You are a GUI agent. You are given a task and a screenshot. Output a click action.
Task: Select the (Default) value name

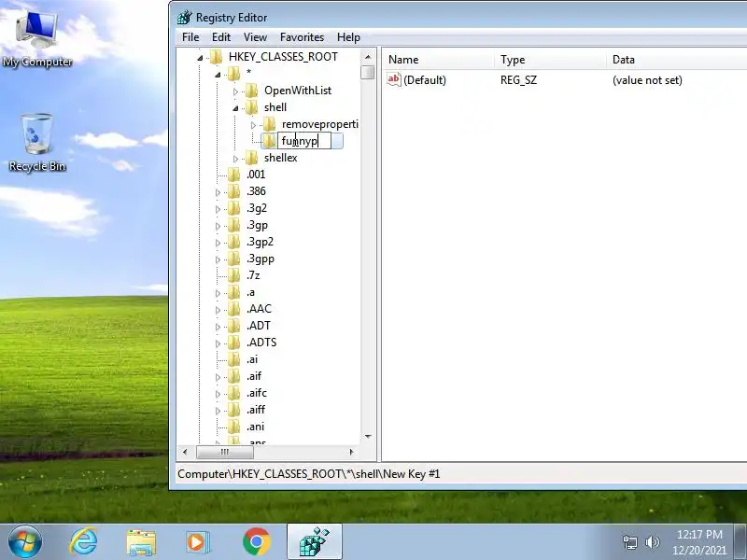point(425,80)
